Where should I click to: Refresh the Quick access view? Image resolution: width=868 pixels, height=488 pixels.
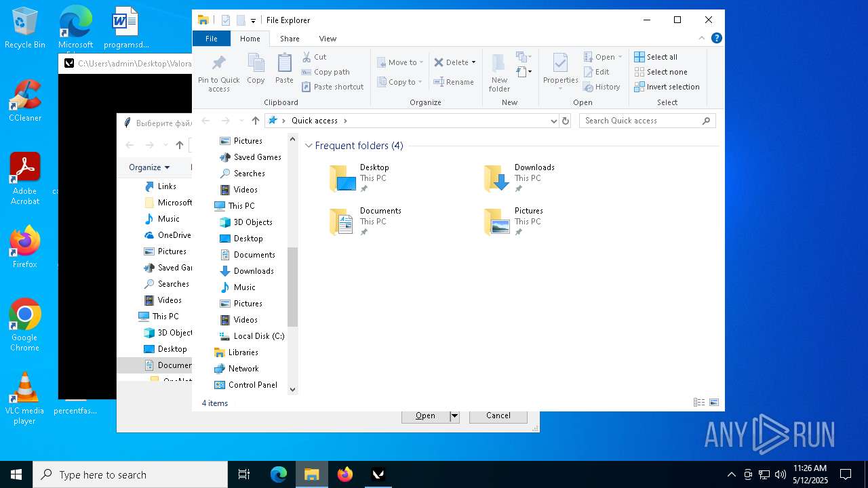coord(566,121)
